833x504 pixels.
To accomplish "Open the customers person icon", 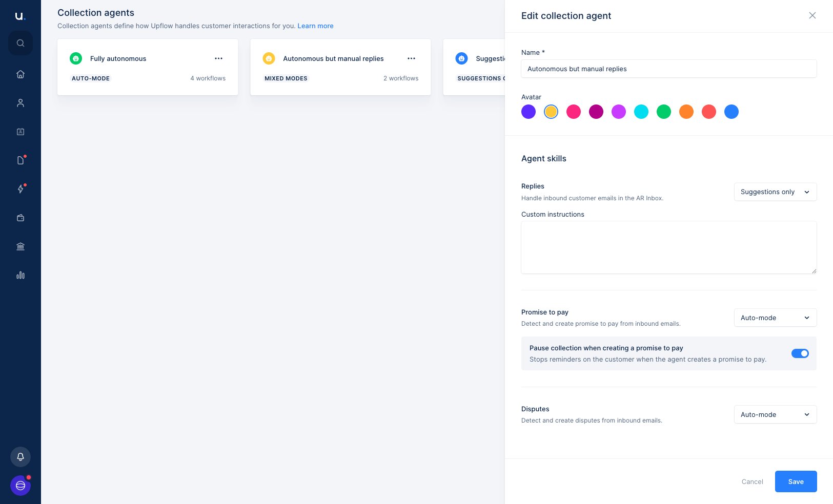I will [x=21, y=103].
